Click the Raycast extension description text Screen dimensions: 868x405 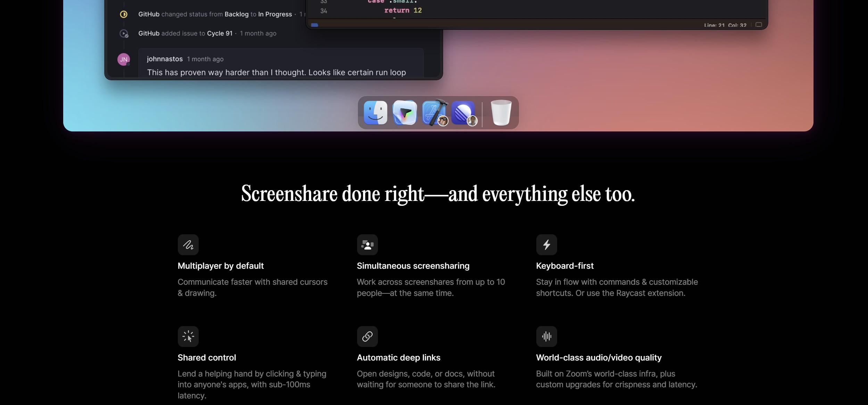pyautogui.click(x=617, y=287)
